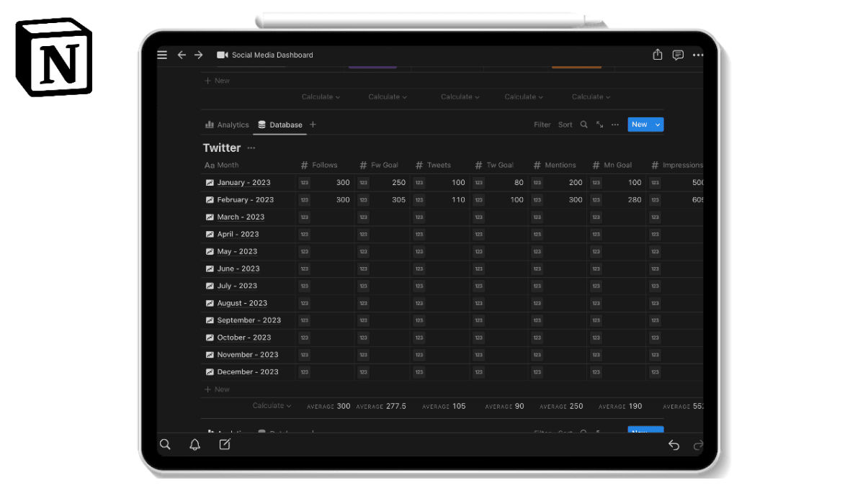The width and height of the screenshot is (868, 488).
Task: Open the November - 2023 row
Action: coord(247,355)
